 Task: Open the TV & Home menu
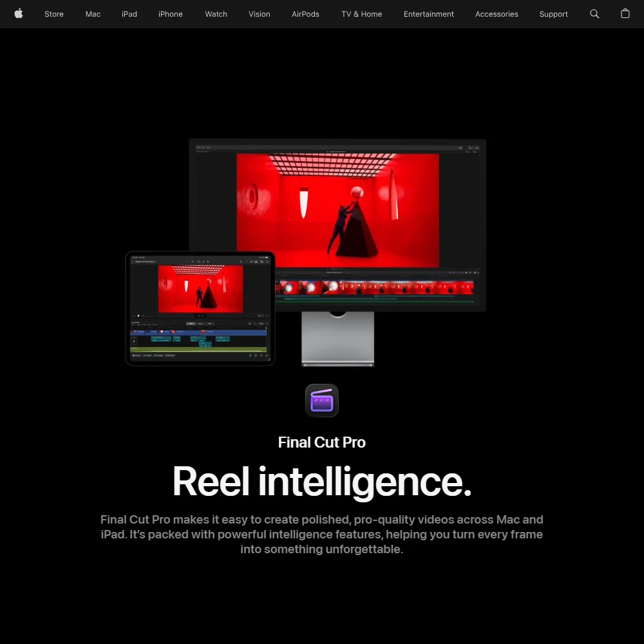click(361, 14)
